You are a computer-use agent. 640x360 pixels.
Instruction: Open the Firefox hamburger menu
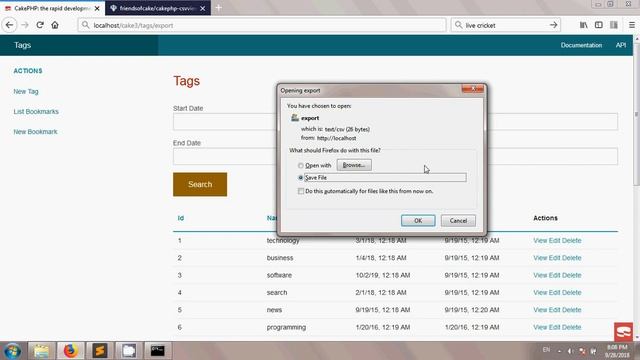[x=632, y=25]
